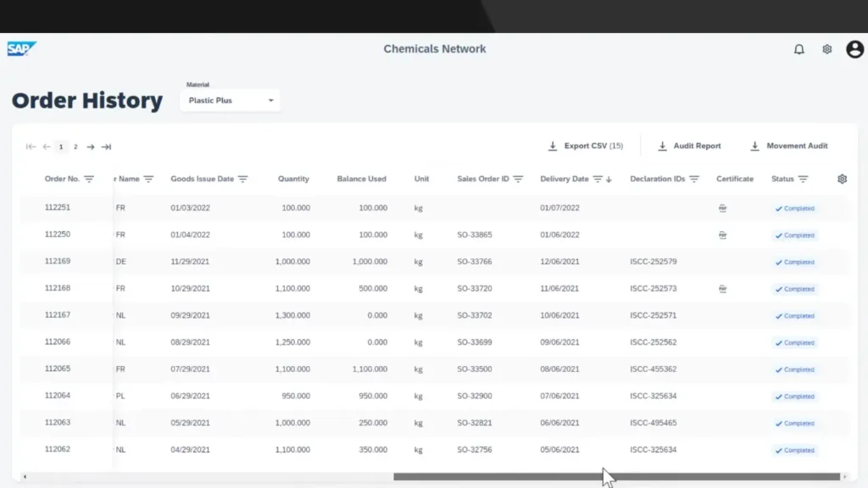Viewport: 868px width, 488px height.
Task: Filter the Goods Issue Date column
Action: click(x=242, y=179)
